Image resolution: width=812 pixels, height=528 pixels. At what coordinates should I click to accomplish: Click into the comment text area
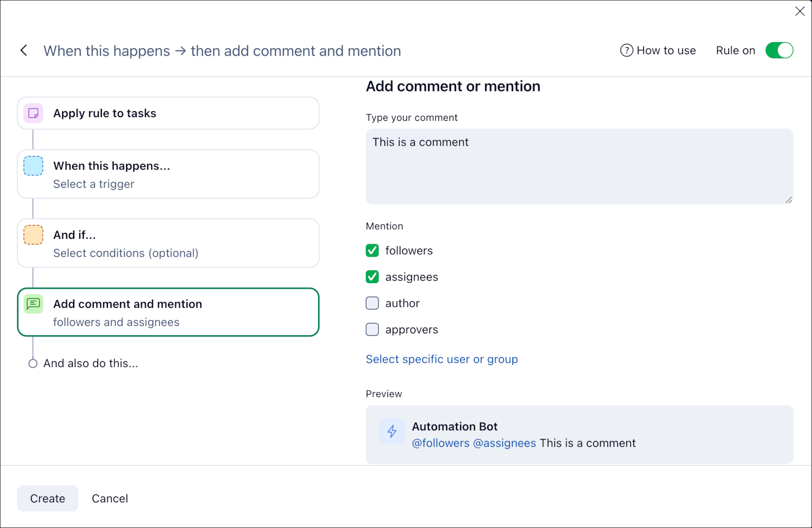[x=579, y=167]
